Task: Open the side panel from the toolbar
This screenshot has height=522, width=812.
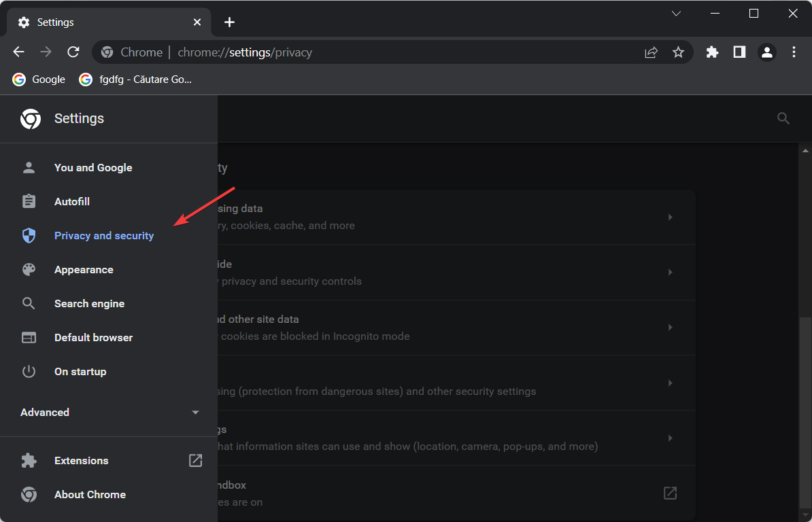Action: pyautogui.click(x=739, y=52)
